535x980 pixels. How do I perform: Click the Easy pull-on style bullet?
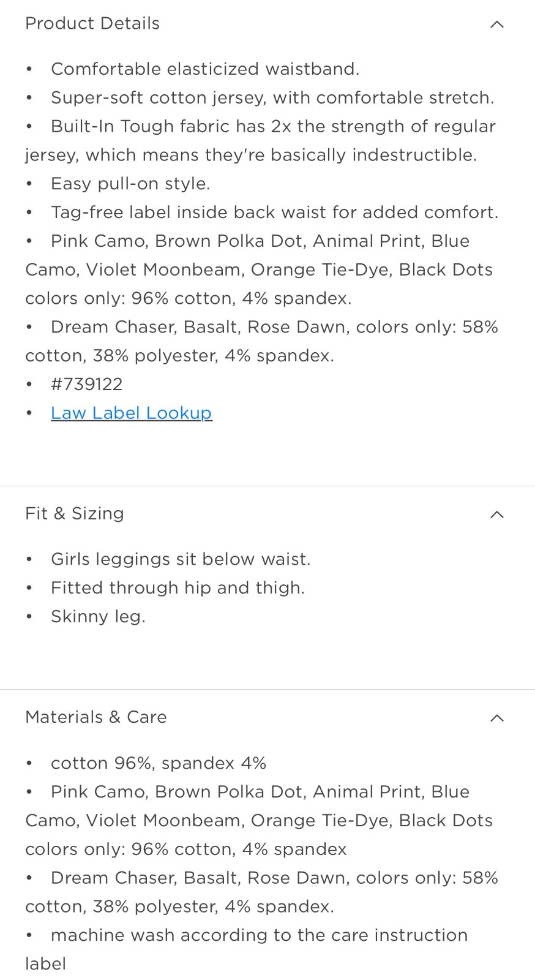click(130, 183)
